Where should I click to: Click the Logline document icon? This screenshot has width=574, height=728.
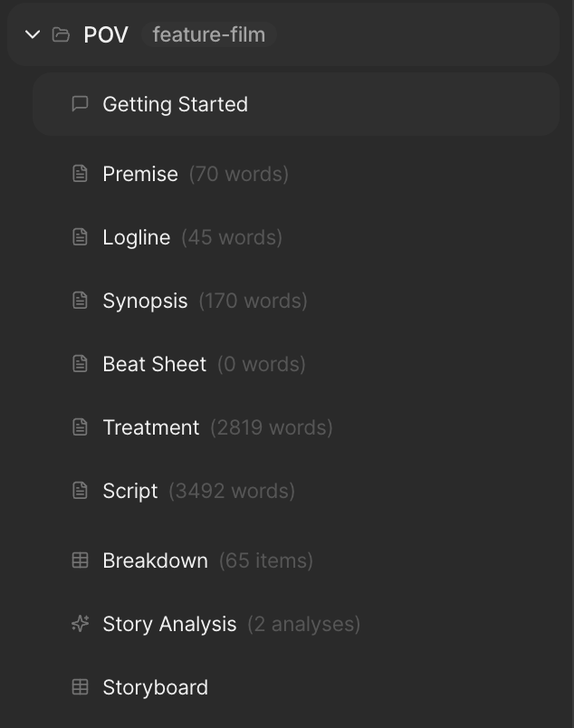pyautogui.click(x=80, y=236)
